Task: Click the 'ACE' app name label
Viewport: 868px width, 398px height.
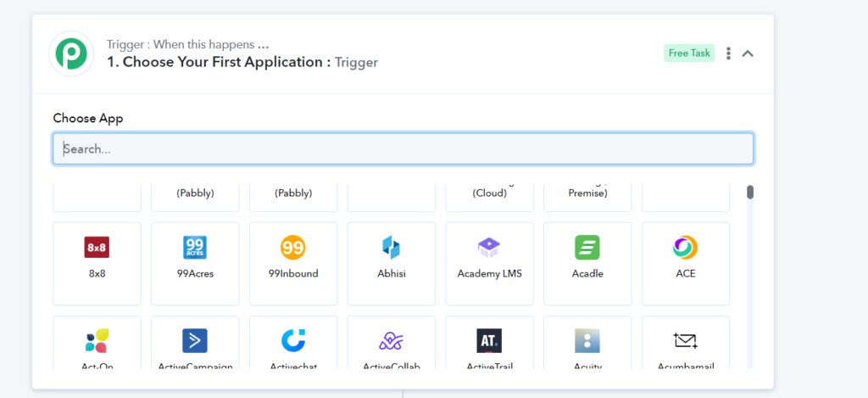Action: point(685,274)
